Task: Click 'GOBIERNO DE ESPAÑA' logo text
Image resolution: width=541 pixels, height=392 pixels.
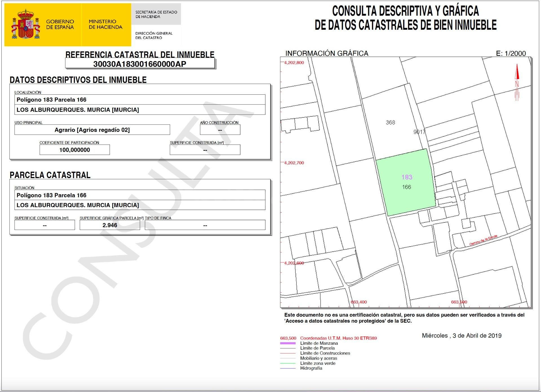Action: [x=60, y=24]
